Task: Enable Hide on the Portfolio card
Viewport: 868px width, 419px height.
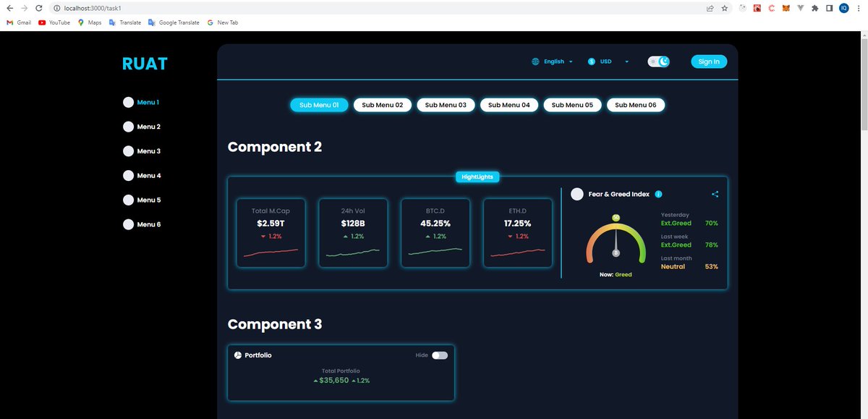Action: coord(439,355)
